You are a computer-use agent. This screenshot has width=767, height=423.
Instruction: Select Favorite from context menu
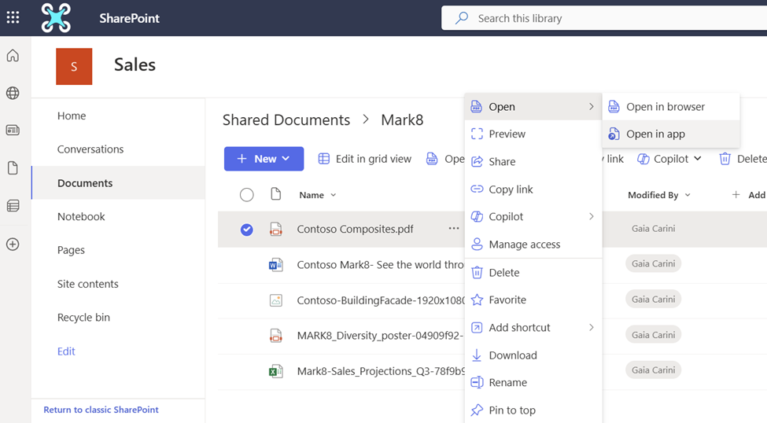point(533,300)
